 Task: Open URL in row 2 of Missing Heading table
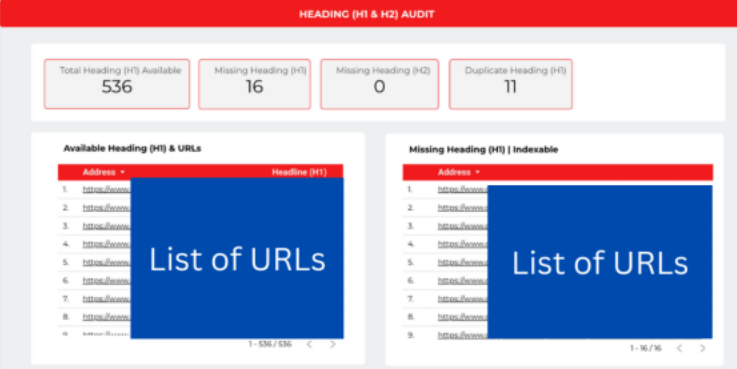[x=463, y=208]
